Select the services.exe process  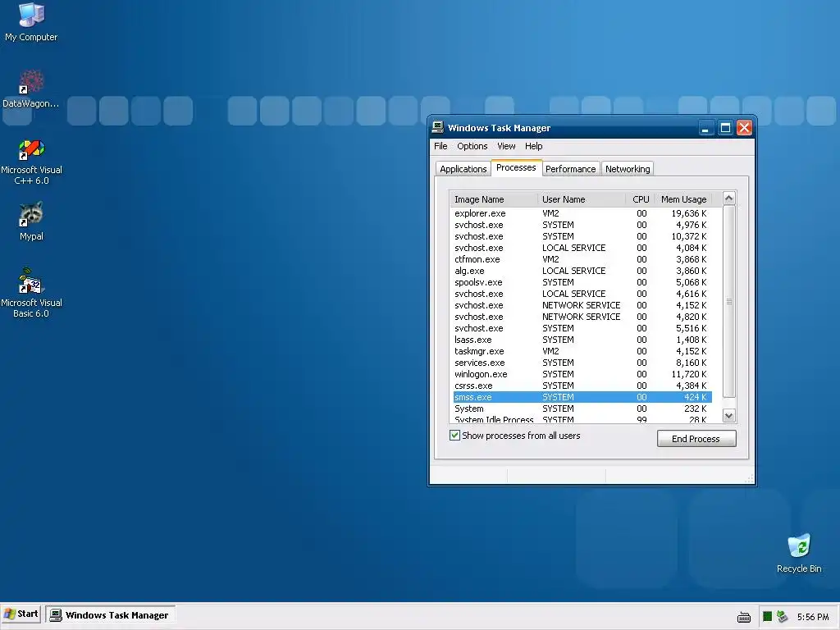pyautogui.click(x=582, y=363)
